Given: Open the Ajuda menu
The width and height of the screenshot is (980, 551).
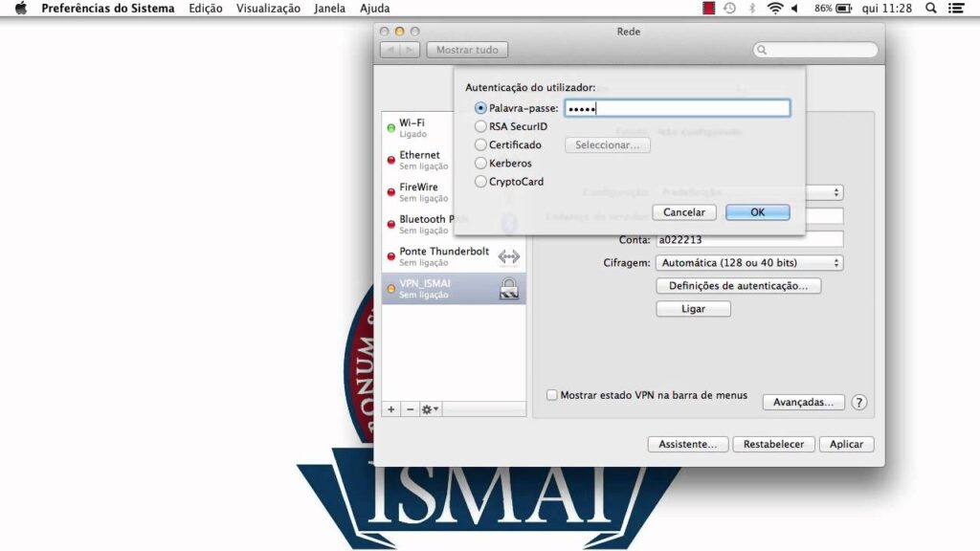Looking at the screenshot, I should click(x=375, y=8).
